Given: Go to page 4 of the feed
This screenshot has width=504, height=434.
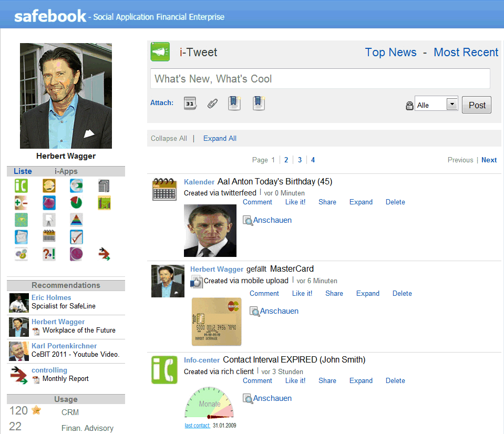Looking at the screenshot, I should tap(313, 160).
